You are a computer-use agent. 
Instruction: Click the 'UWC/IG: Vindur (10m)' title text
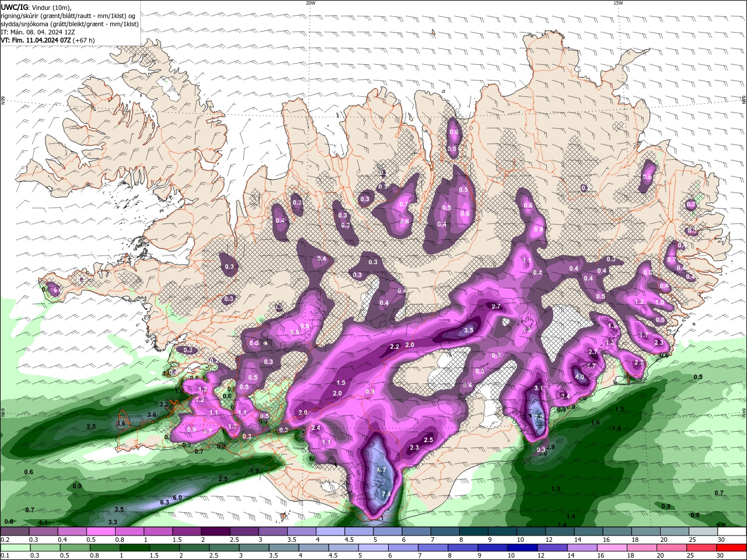(x=36, y=7)
